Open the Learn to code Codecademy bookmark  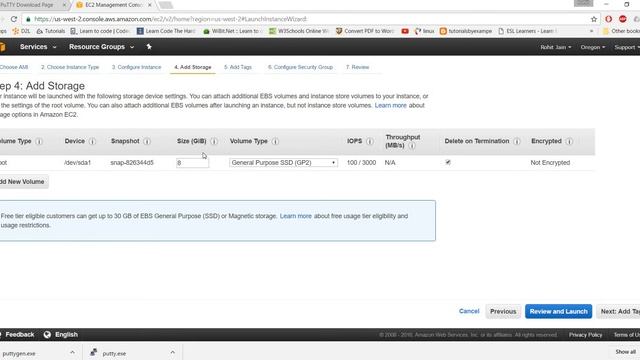point(100,31)
